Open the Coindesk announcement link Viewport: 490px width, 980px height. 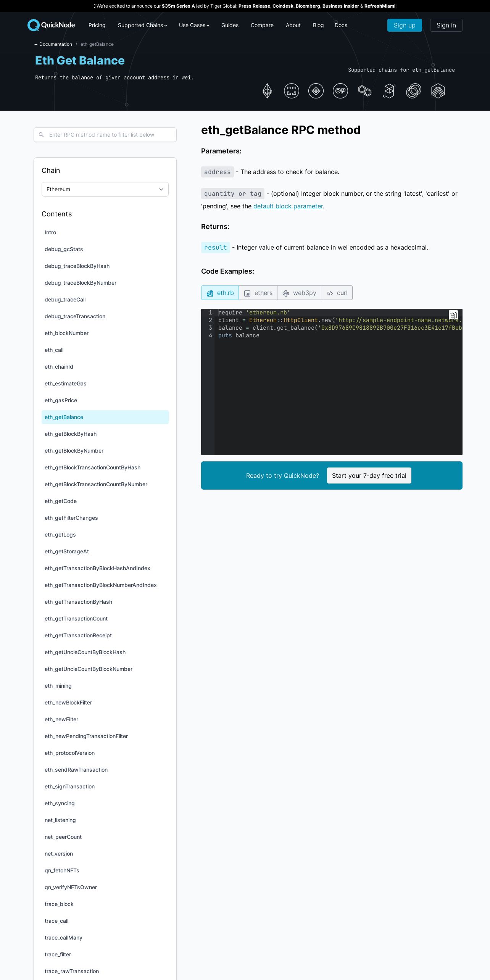tap(283, 6)
